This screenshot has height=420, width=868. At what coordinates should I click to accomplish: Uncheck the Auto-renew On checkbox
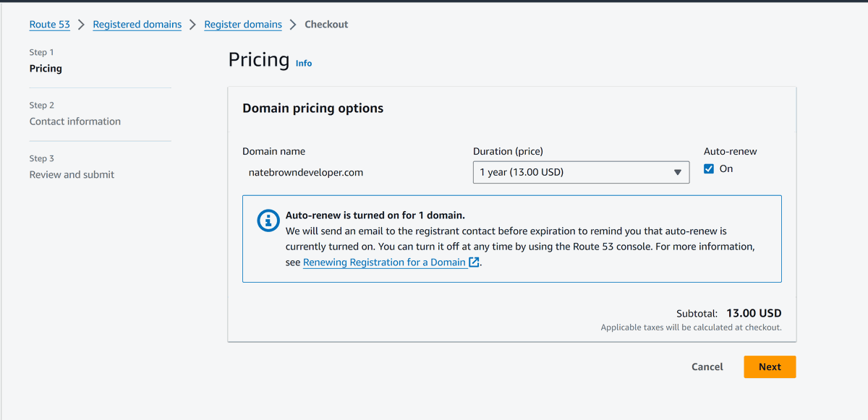709,168
